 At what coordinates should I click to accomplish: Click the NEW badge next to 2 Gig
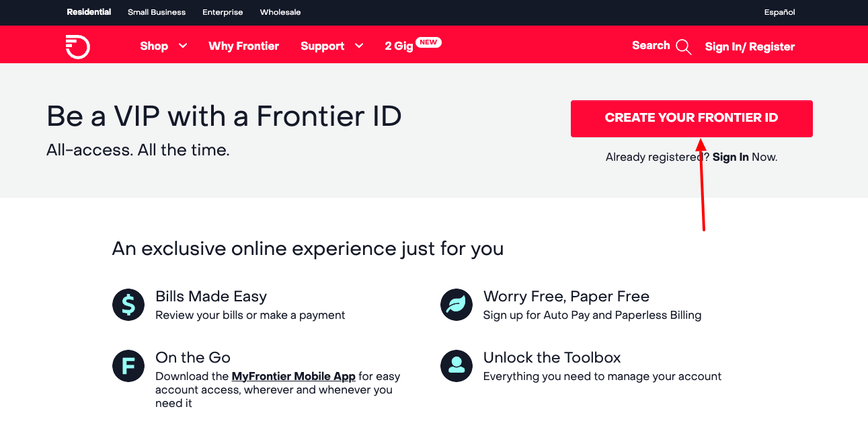(x=430, y=42)
